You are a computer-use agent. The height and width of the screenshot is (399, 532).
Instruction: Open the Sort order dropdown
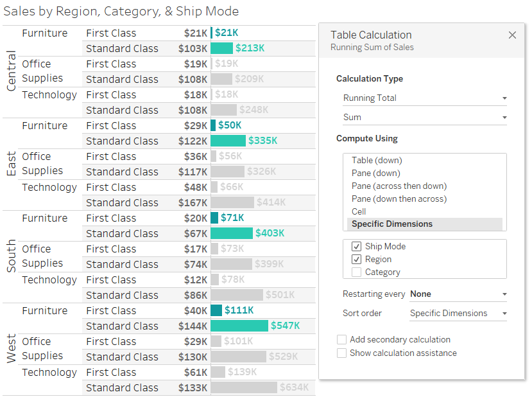pos(457,314)
